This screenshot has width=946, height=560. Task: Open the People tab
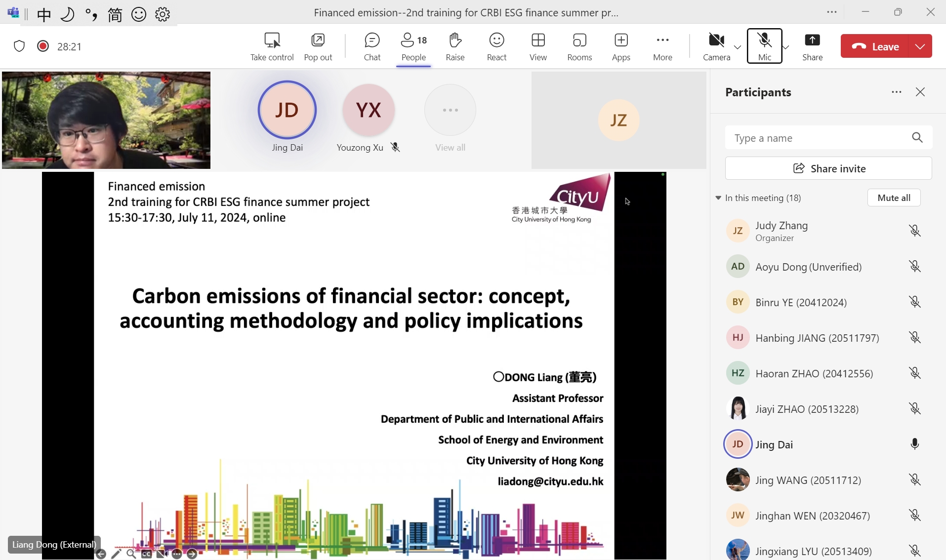click(413, 46)
